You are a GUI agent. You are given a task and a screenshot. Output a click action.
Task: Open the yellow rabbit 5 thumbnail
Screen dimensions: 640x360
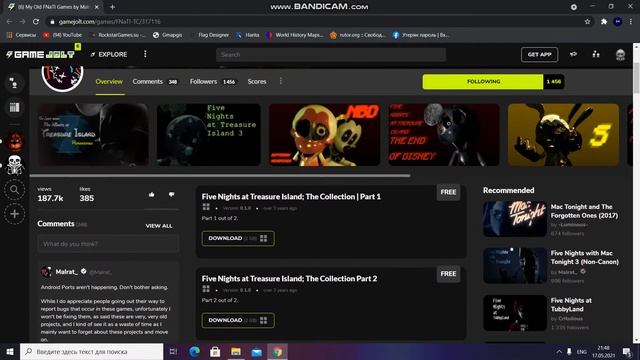coord(563,135)
